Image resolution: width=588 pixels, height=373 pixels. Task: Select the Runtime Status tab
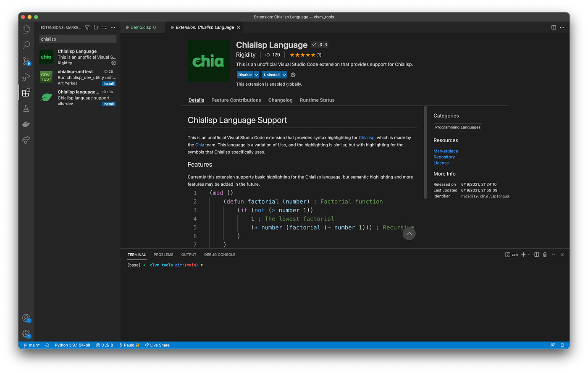coord(317,100)
